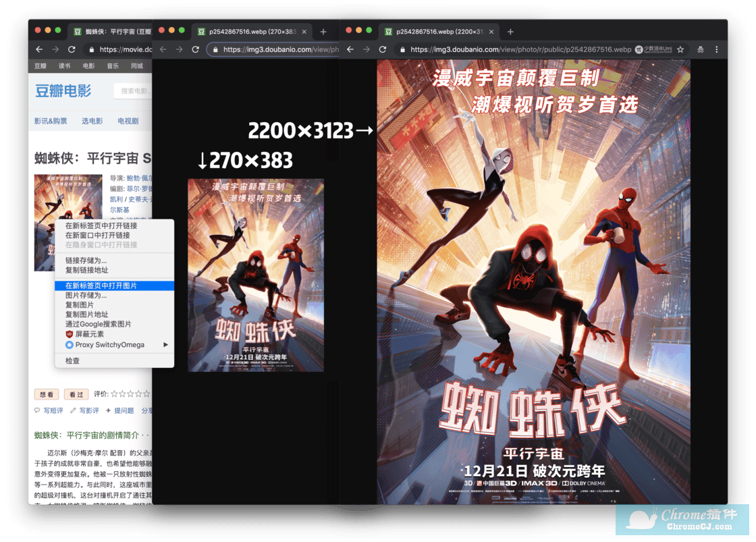Choose 检查 from context menu

pos(114,360)
